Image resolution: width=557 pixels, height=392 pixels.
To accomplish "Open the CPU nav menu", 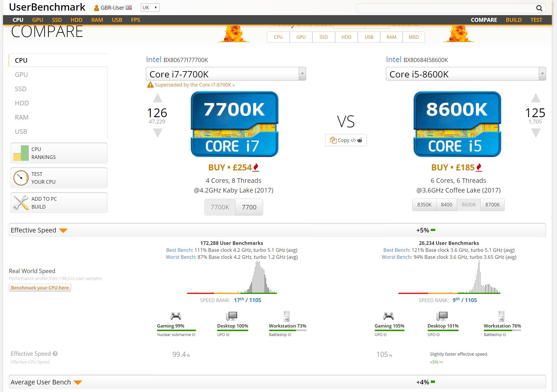I will (x=18, y=20).
